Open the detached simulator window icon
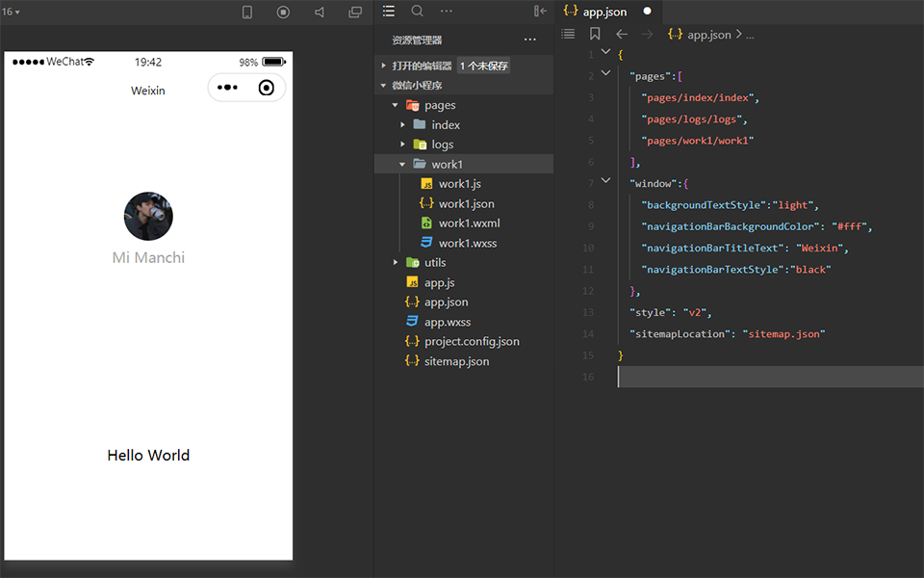Image resolution: width=924 pixels, height=578 pixels. 355,12
